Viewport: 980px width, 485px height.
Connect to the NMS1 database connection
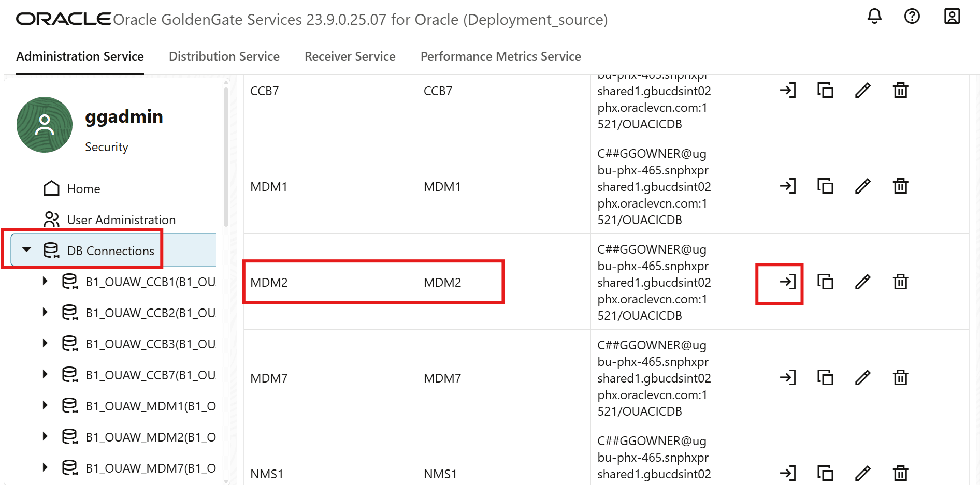[788, 473]
